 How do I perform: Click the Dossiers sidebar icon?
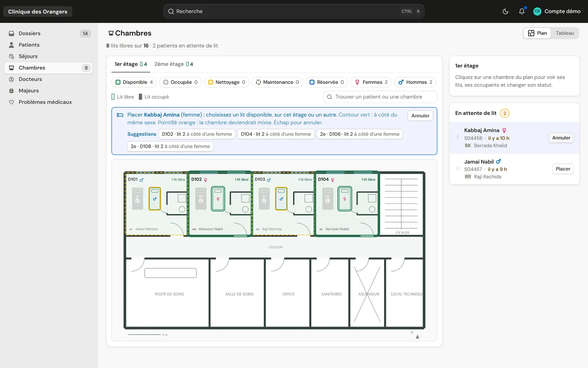coord(11,33)
